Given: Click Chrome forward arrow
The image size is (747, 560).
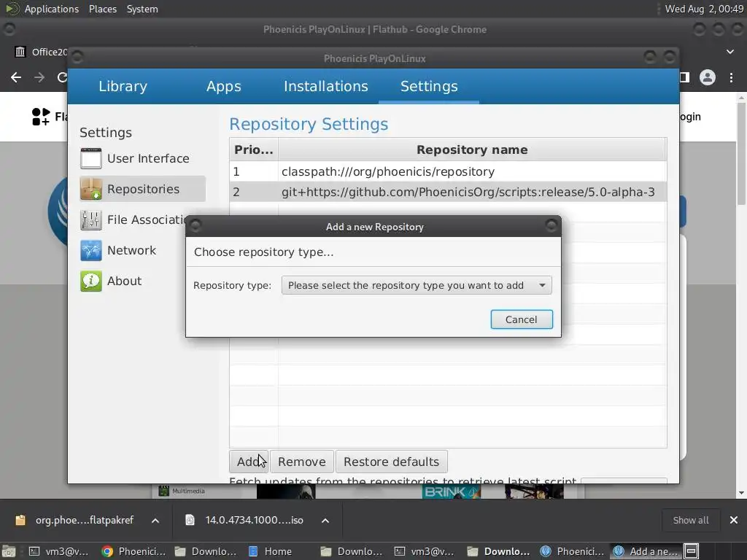Looking at the screenshot, I should point(39,77).
